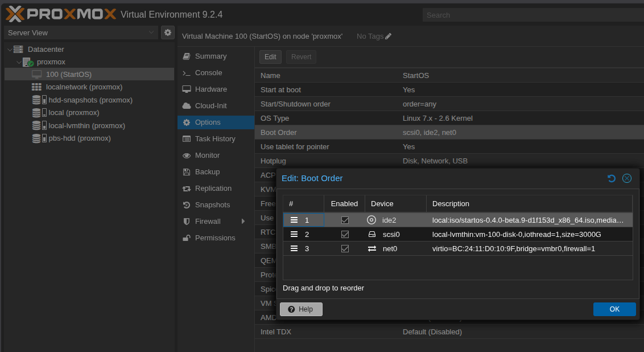Sort by the Device column header
The width and height of the screenshot is (644, 352).
pyautogui.click(x=395, y=203)
